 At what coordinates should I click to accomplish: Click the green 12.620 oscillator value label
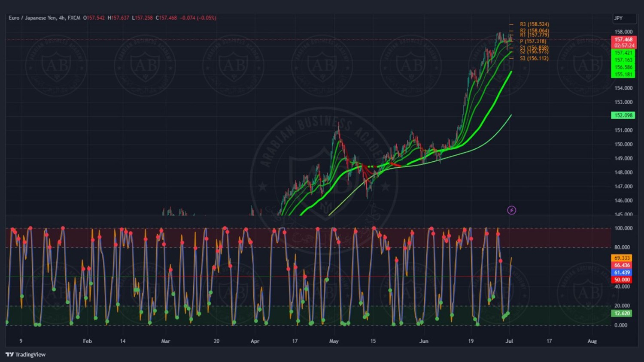tap(622, 314)
